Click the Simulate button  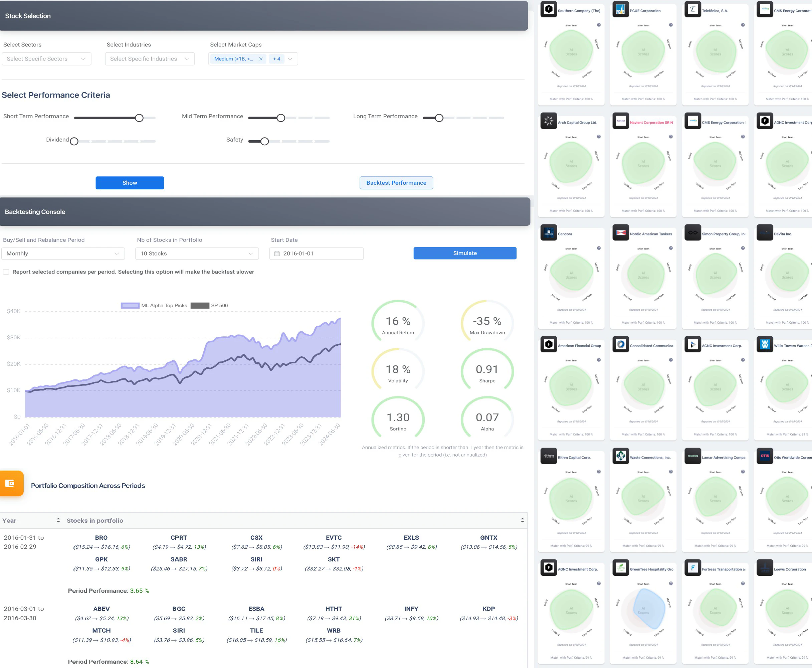pos(465,253)
